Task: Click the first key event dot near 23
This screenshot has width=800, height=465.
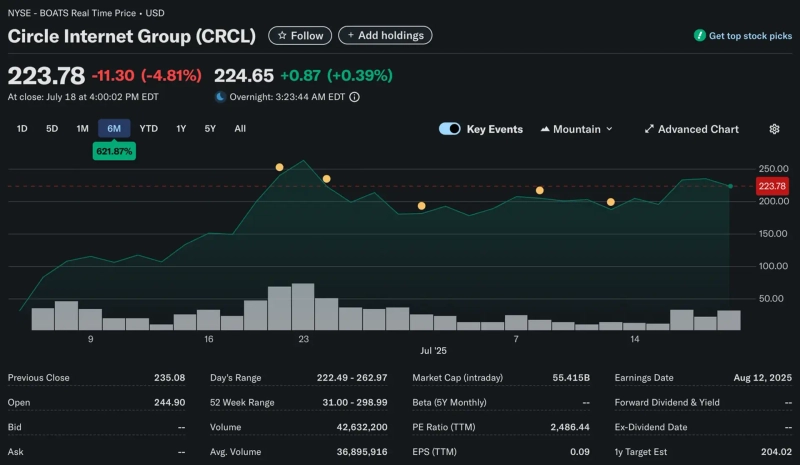Action: (x=279, y=167)
